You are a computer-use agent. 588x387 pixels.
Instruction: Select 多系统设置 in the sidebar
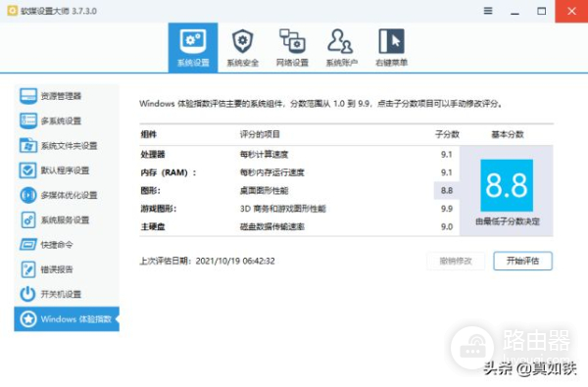tap(67, 121)
